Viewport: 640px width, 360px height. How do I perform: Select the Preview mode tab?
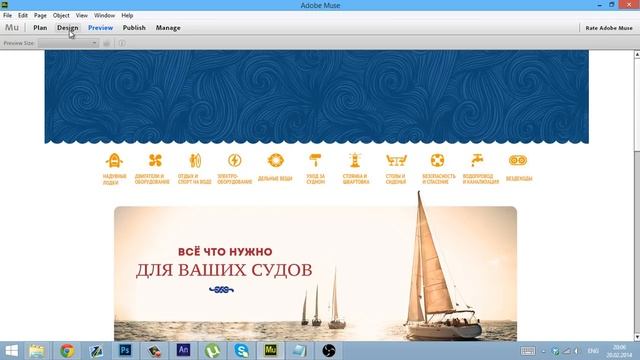pos(100,28)
